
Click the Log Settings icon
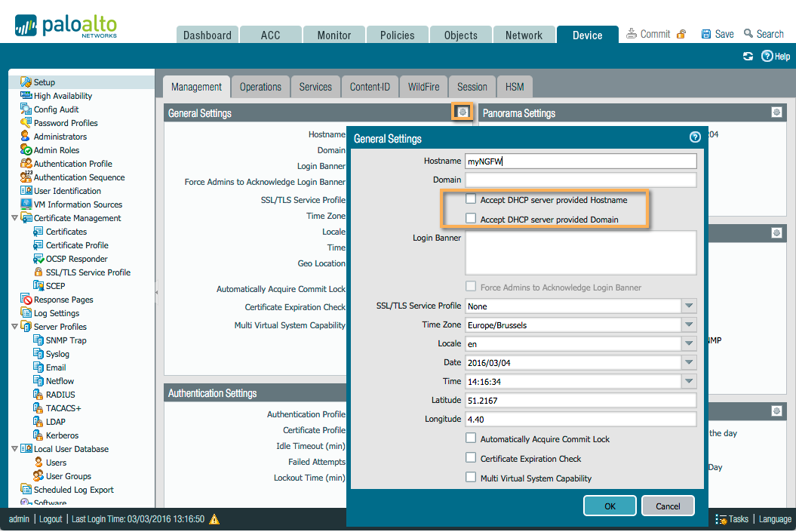pos(26,312)
